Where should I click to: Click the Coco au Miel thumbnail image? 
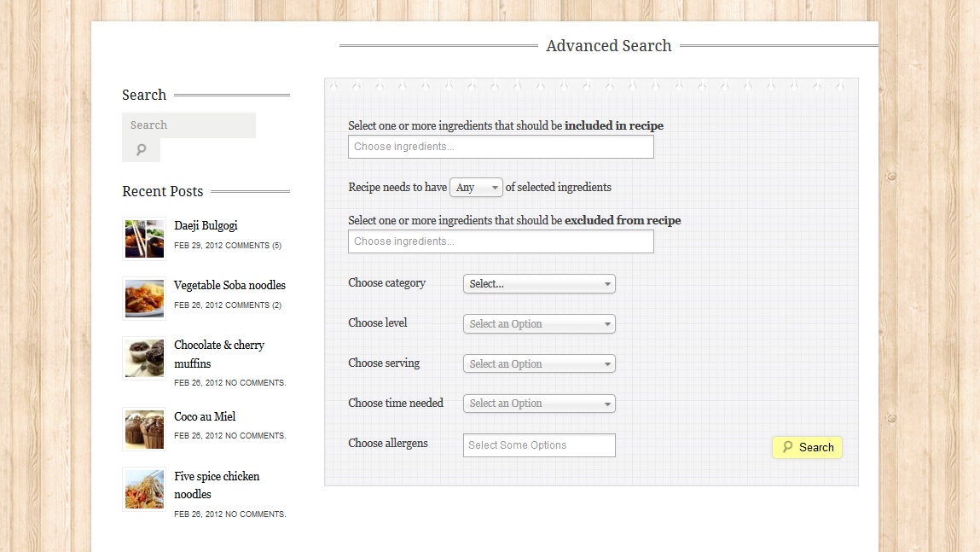coord(144,428)
